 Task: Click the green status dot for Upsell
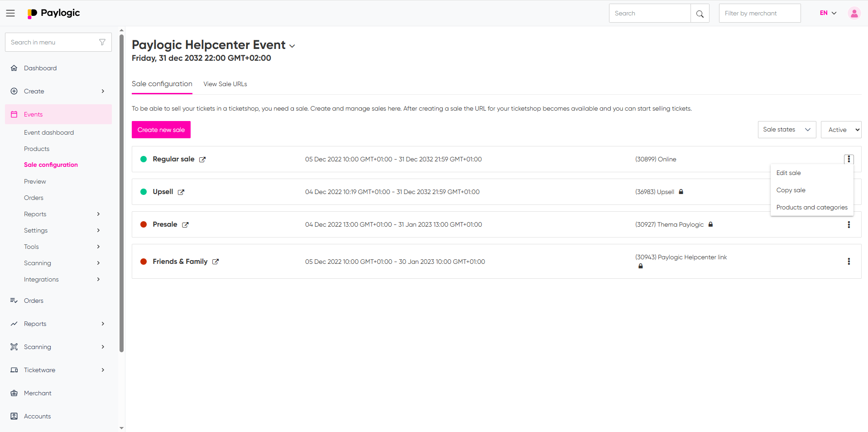coord(144,192)
